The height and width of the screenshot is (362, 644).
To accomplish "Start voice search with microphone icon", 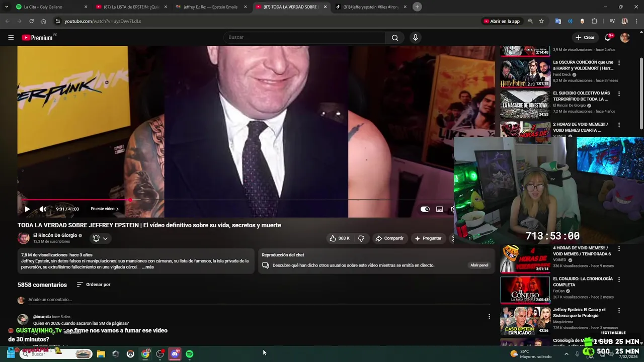I will [415, 37].
